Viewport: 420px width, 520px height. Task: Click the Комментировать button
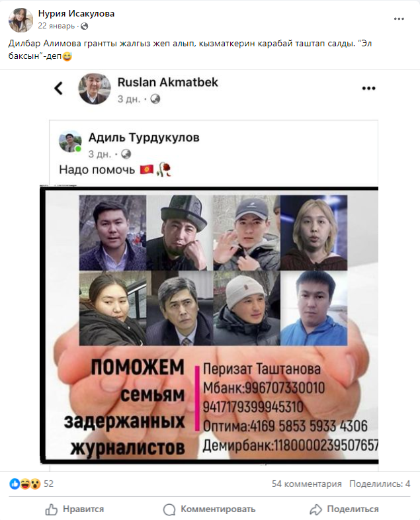click(x=209, y=509)
